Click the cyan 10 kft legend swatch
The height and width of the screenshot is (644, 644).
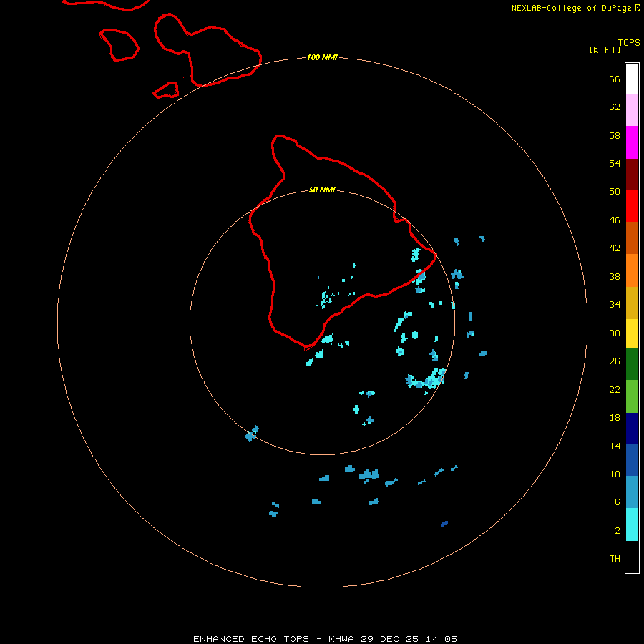(632, 525)
